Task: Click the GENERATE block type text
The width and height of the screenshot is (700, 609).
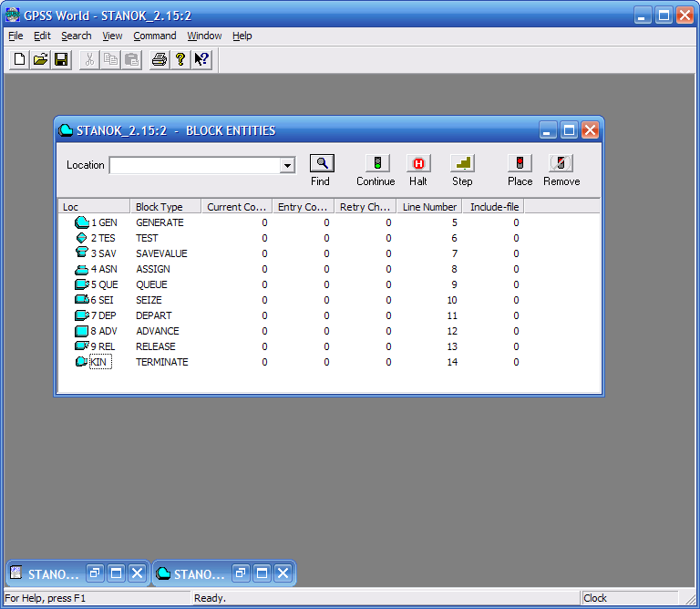Action: click(x=160, y=222)
